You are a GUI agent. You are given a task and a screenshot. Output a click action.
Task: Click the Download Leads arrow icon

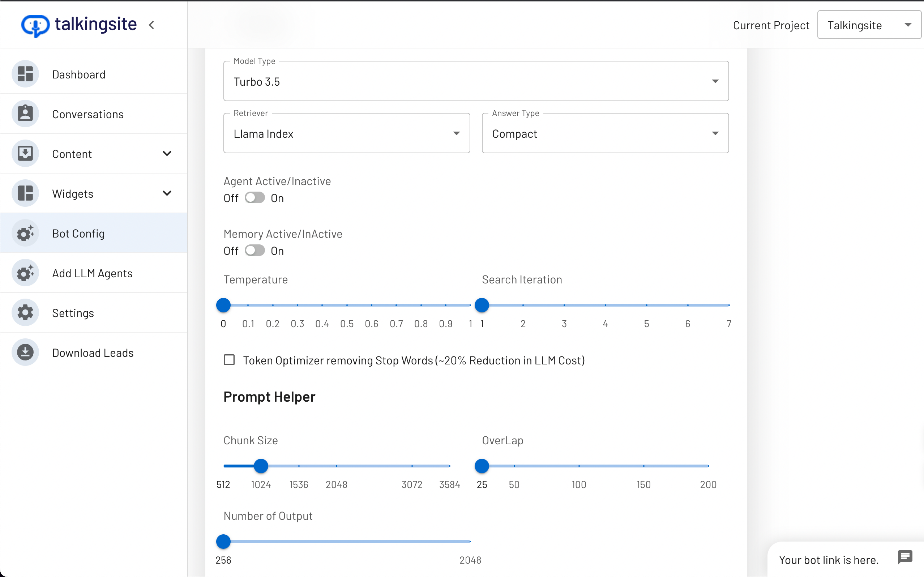click(x=25, y=352)
